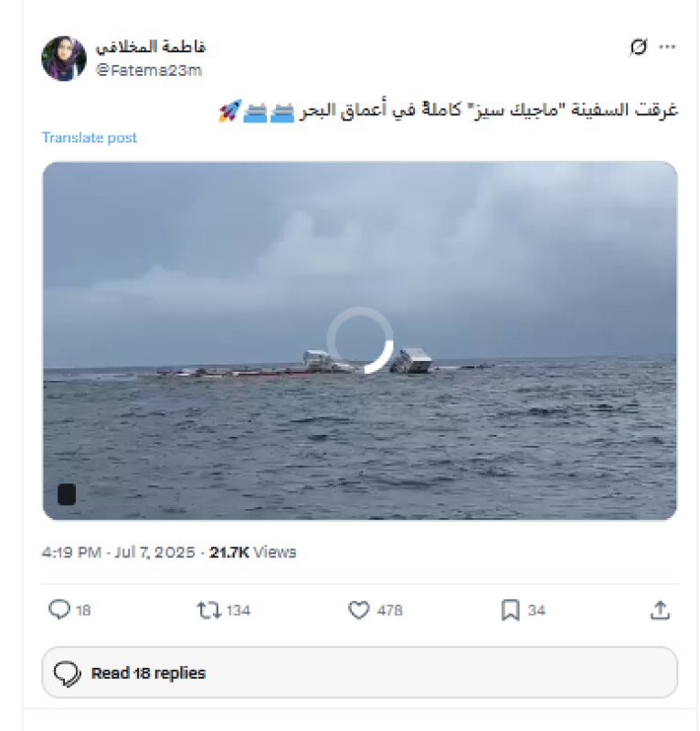Open the Fatema profile avatar picture
The height and width of the screenshot is (731, 700).
coord(64,58)
